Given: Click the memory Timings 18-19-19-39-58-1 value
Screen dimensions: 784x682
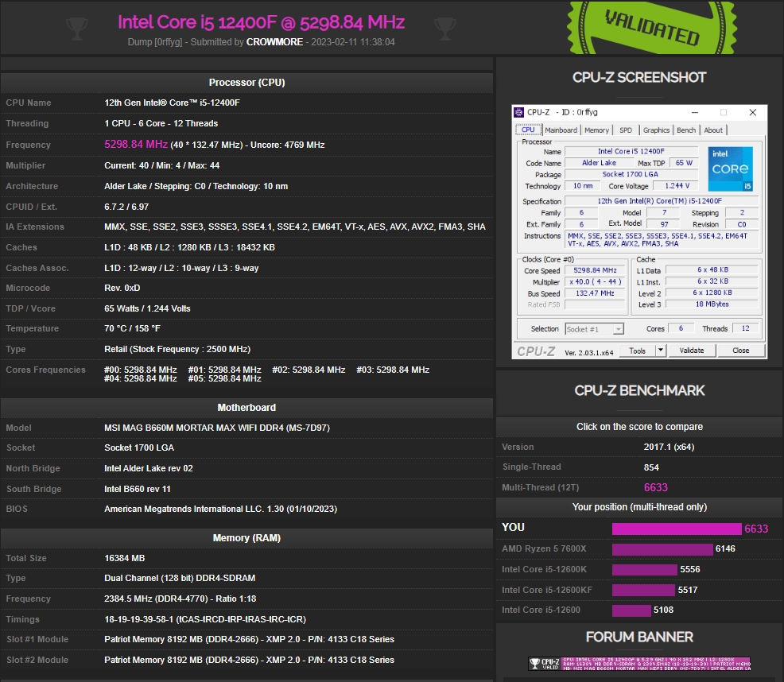Looking at the screenshot, I should [205, 619].
